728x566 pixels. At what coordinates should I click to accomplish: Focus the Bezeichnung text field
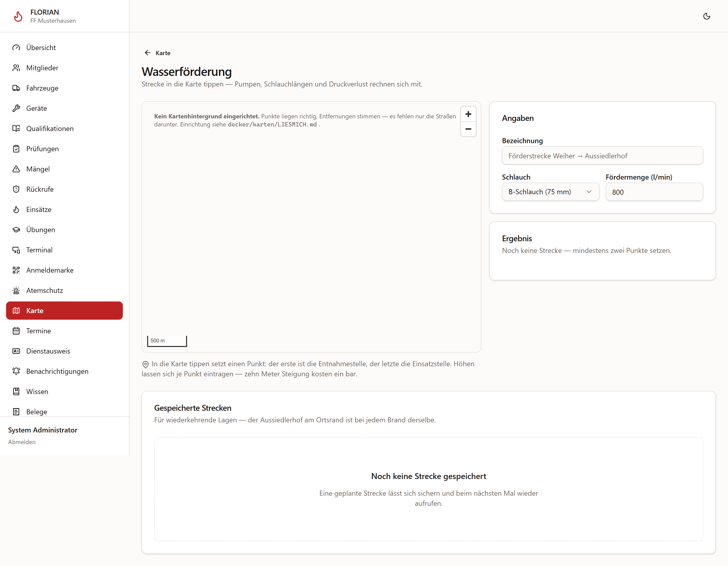click(x=602, y=156)
